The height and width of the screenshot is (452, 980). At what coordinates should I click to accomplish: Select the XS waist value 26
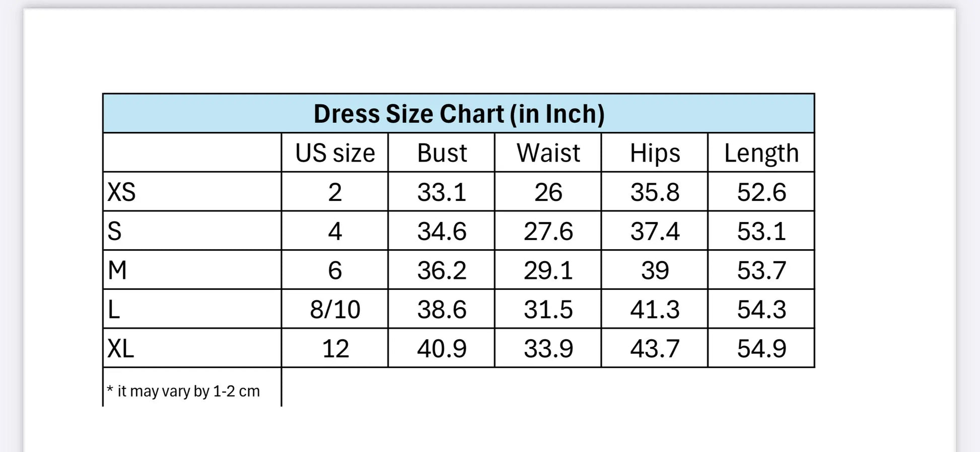point(548,192)
